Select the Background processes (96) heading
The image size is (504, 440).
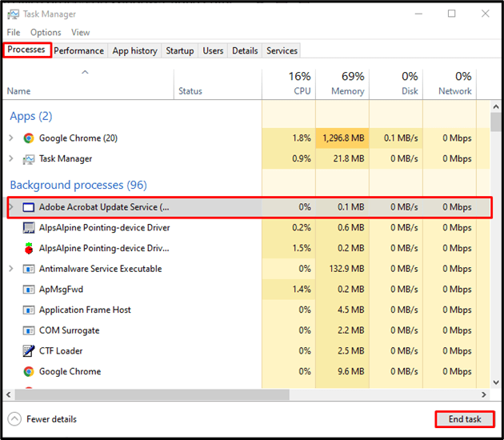tap(78, 185)
